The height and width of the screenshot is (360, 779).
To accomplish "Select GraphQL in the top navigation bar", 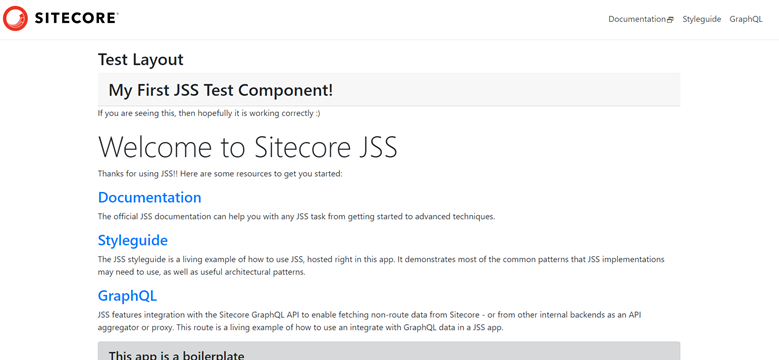I will click(x=746, y=19).
